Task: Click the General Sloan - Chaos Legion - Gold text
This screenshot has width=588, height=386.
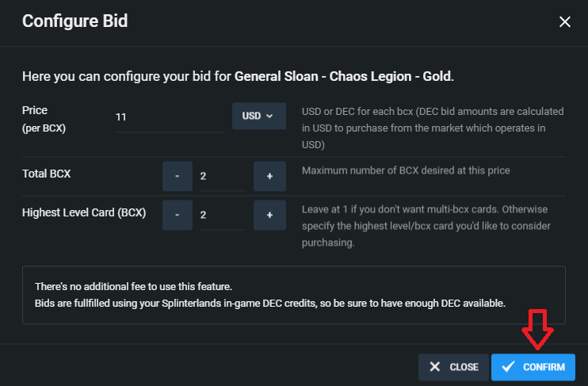Action: [x=343, y=77]
